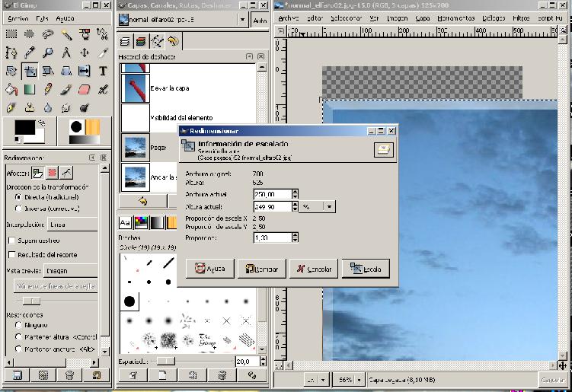Viewport: 572px width, 392px height.
Task: Select the Shear tool
Action: point(48,71)
